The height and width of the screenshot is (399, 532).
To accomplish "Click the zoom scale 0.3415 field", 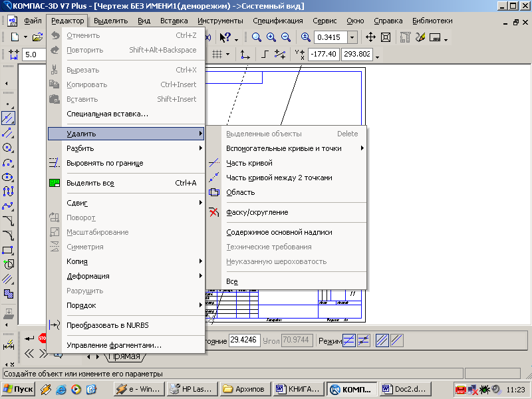I will (x=331, y=37).
